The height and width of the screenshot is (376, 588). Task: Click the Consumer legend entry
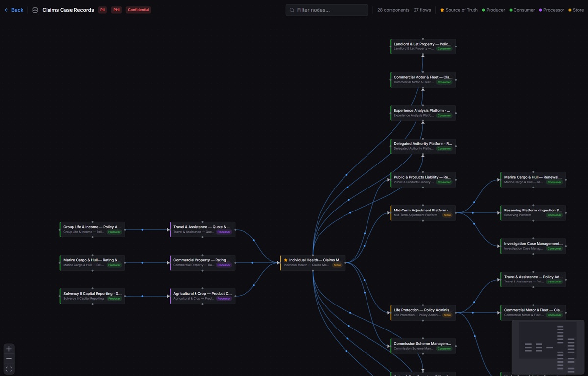click(522, 10)
